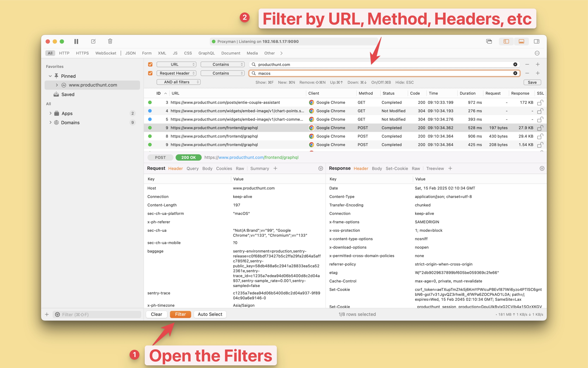
Task: Toggle the right panel layout icon
Action: pyautogui.click(x=537, y=41)
